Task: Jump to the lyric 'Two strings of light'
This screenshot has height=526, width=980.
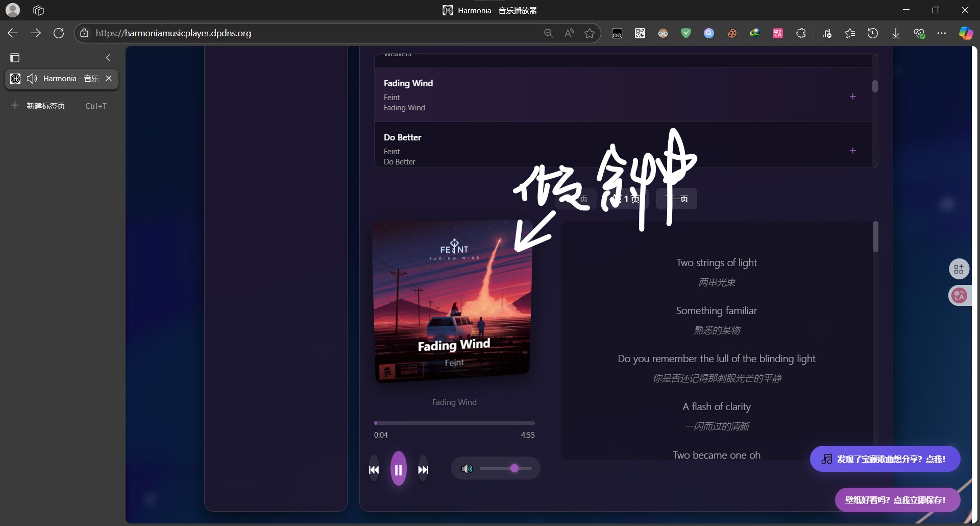Action: click(717, 262)
